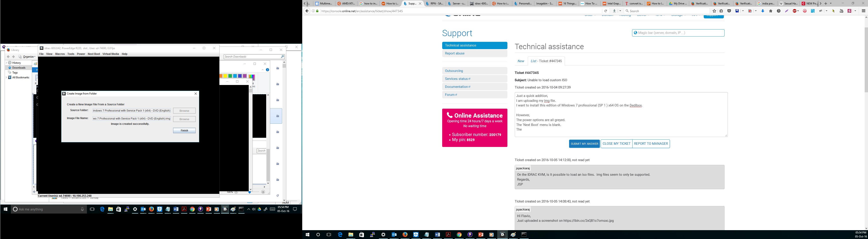Switch to the New ticket tab
The width and height of the screenshot is (868, 239).
coord(521,61)
